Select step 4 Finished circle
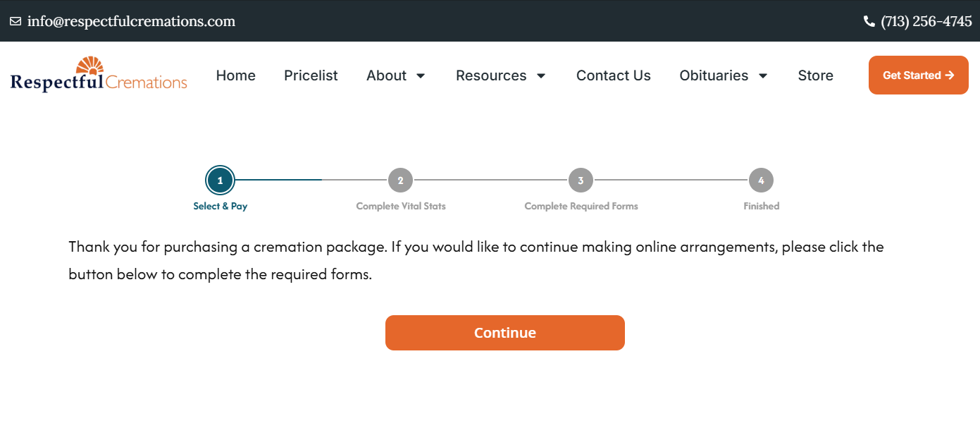980x428 pixels. pos(761,181)
